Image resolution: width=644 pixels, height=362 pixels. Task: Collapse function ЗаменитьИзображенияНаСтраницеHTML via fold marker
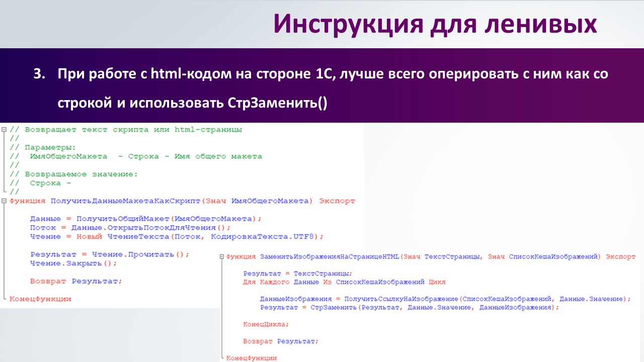(x=222, y=257)
